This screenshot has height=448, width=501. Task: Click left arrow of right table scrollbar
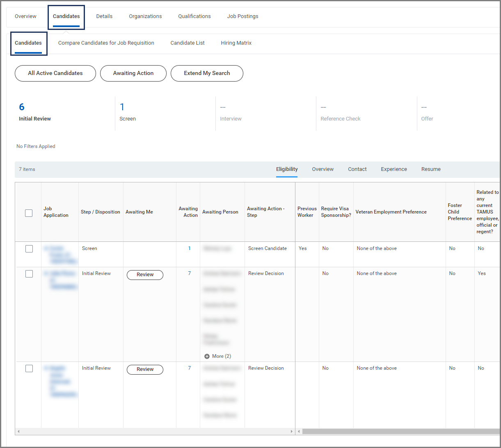[299, 431]
